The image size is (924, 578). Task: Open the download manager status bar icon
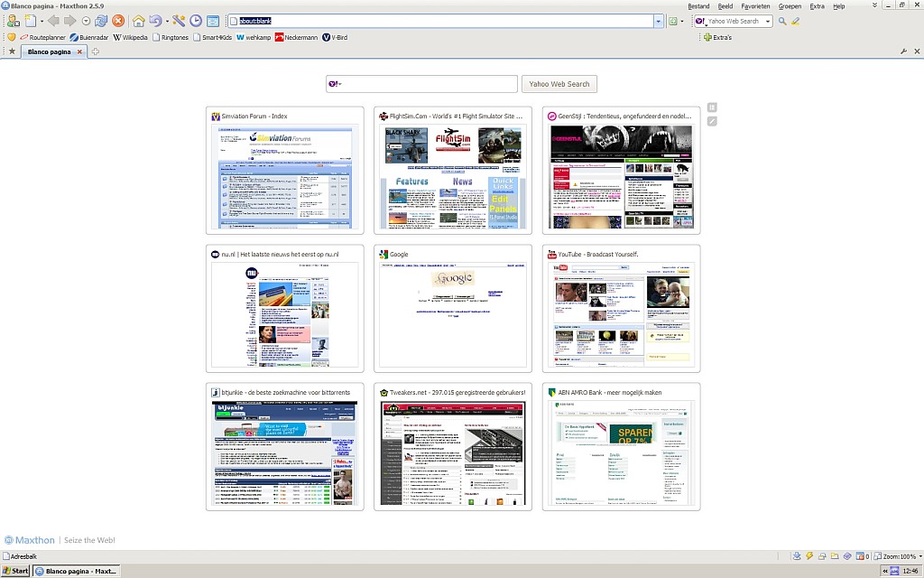[797, 556]
